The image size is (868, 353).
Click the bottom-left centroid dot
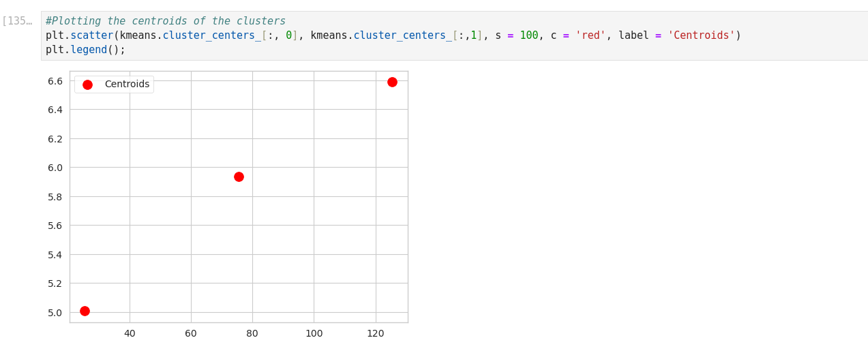(85, 311)
